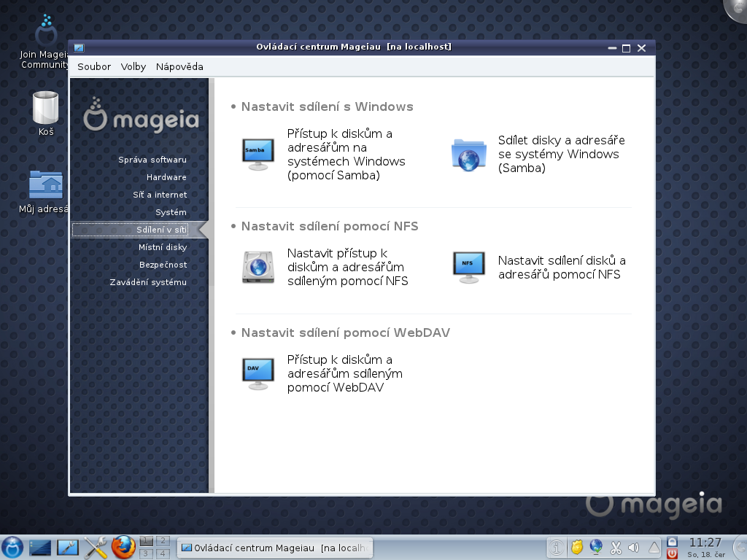Screen dimensions: 747x560
Task: Switch to virtual desktop 2 in pager
Action: pyautogui.click(x=163, y=540)
